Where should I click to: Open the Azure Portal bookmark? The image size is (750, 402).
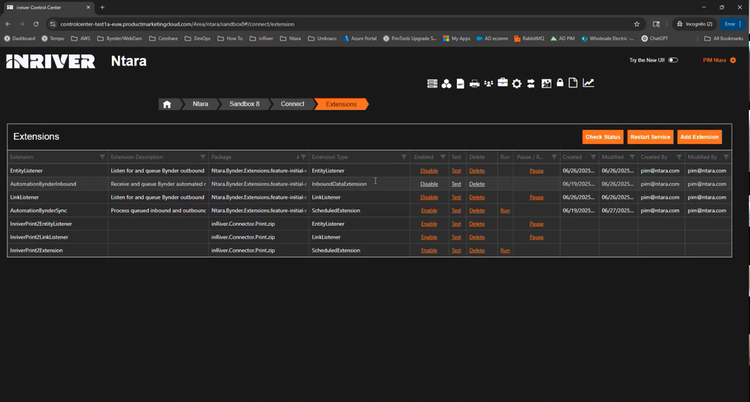tap(360, 38)
